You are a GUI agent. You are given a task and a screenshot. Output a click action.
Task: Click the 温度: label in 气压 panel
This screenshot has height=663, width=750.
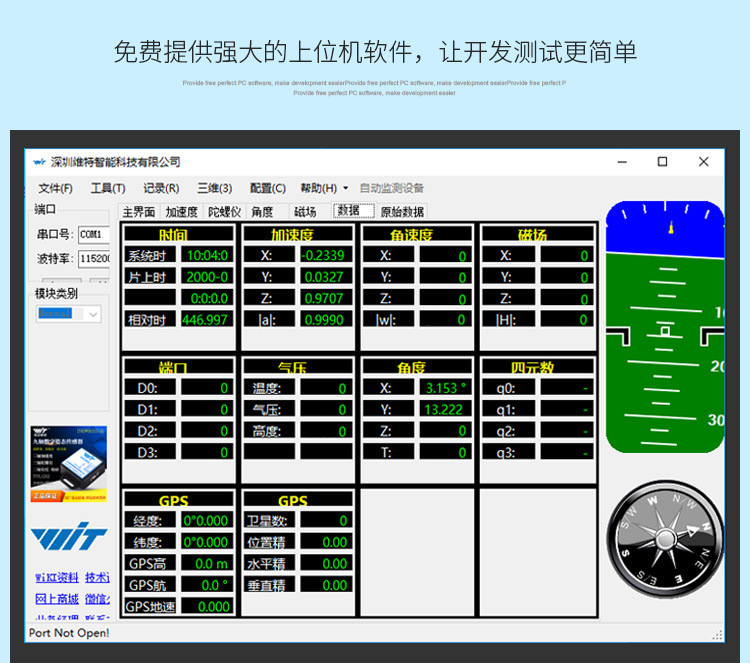[x=269, y=387]
